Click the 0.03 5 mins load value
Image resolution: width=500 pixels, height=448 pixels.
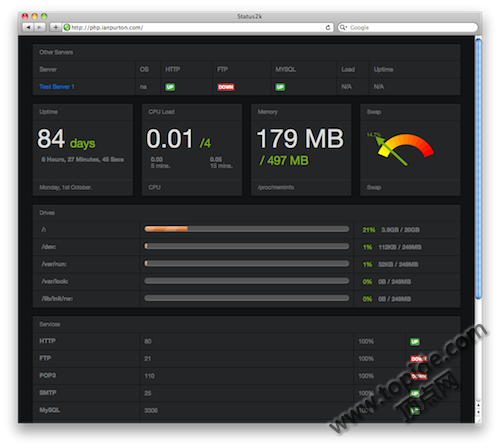coord(160,163)
